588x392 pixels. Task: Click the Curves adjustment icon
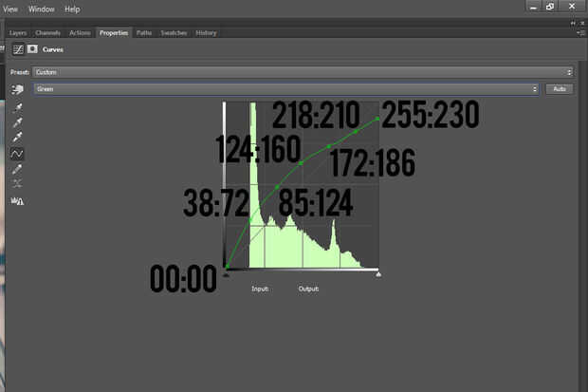(x=18, y=49)
